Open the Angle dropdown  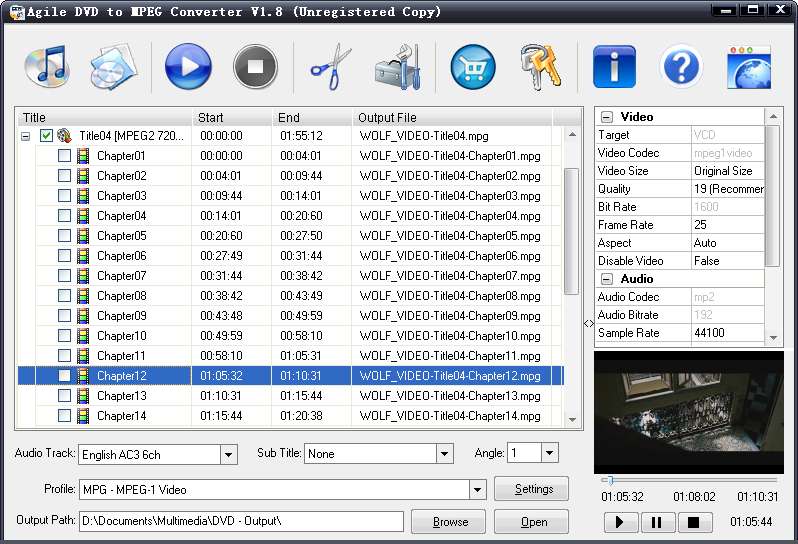coord(550,452)
